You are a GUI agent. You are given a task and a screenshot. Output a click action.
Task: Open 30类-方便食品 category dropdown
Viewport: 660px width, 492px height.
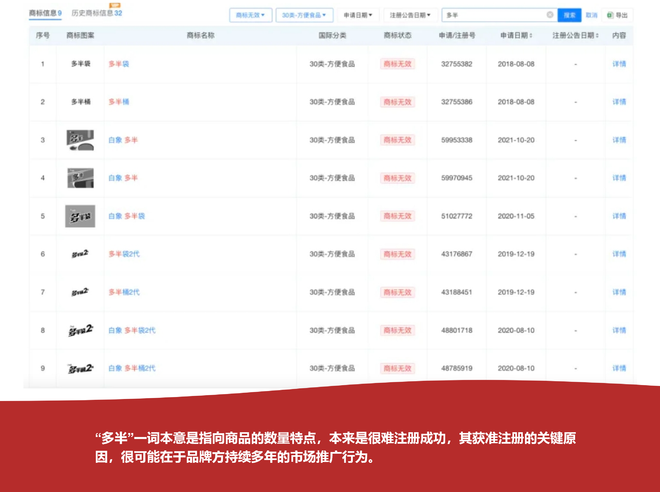pos(304,15)
